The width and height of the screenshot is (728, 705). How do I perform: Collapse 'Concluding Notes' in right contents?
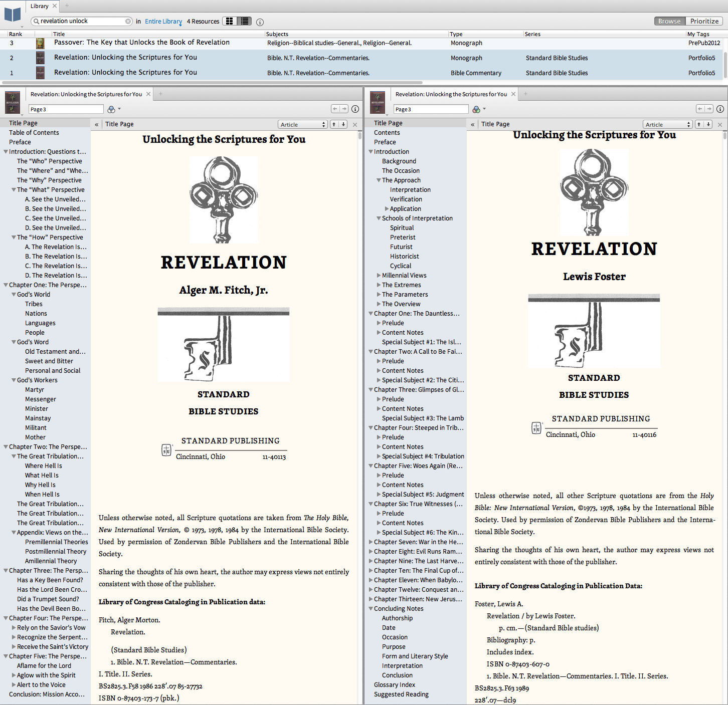click(x=371, y=609)
